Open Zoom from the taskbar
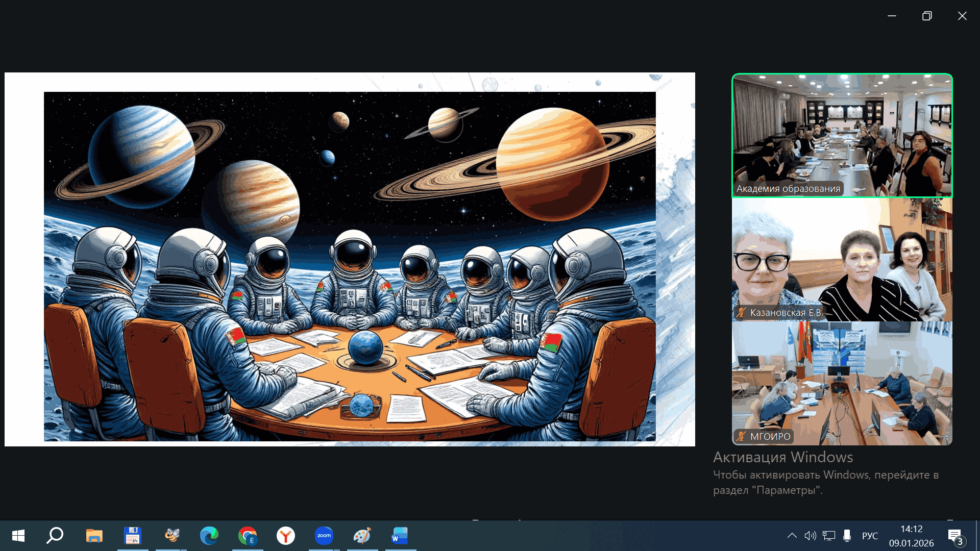This screenshot has width=980, height=551. (x=324, y=536)
